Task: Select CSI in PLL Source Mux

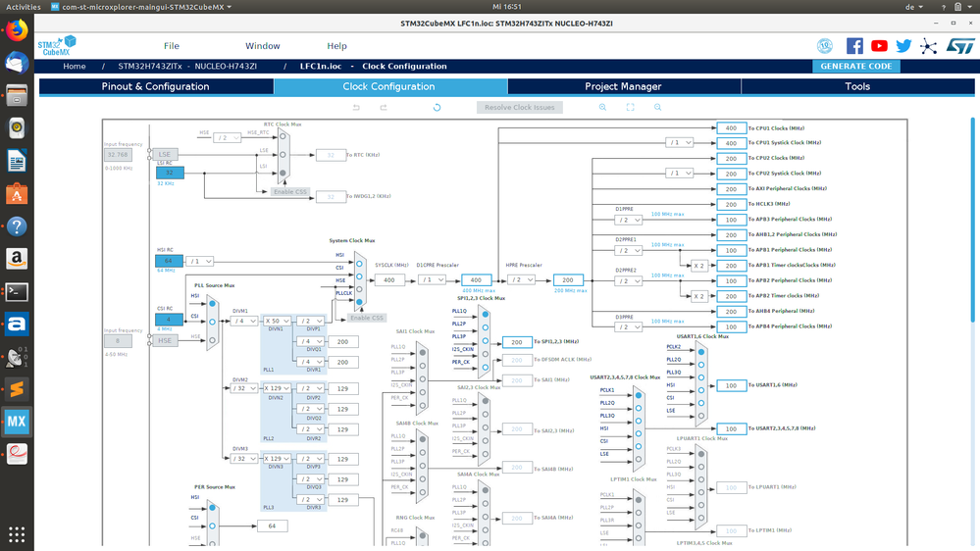Action: (x=213, y=322)
